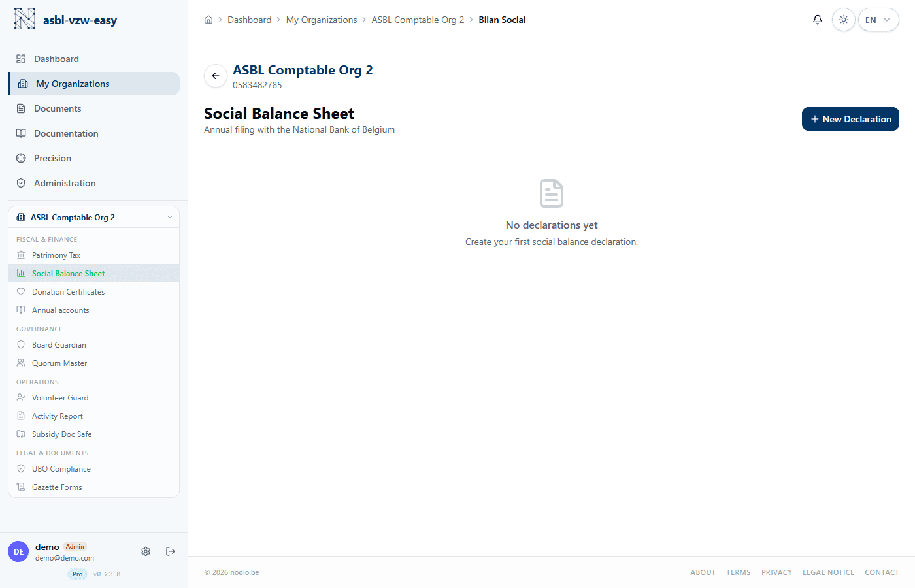Image resolution: width=915 pixels, height=588 pixels.
Task: Click the Social Balance Sheet chart icon
Action: (21, 274)
